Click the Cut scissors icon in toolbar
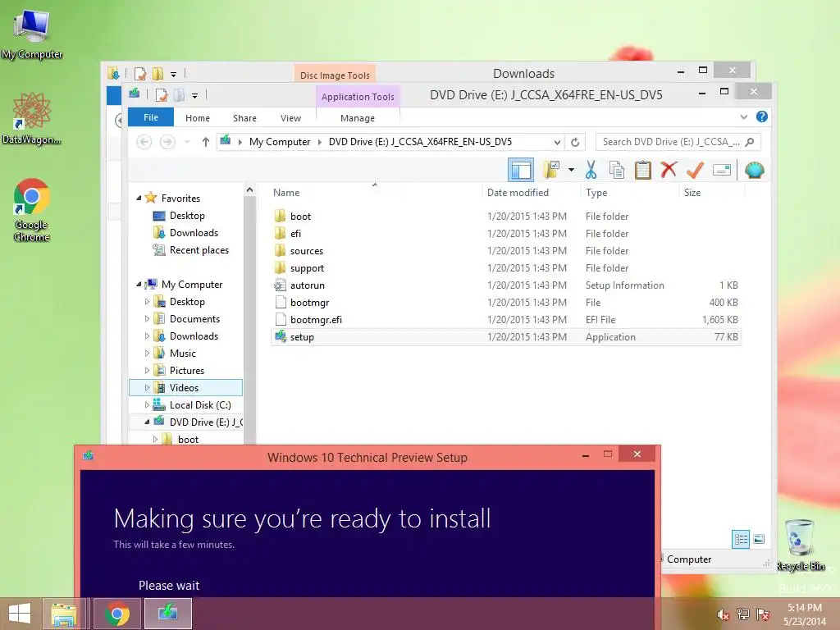The width and height of the screenshot is (840, 630). pyautogui.click(x=591, y=170)
